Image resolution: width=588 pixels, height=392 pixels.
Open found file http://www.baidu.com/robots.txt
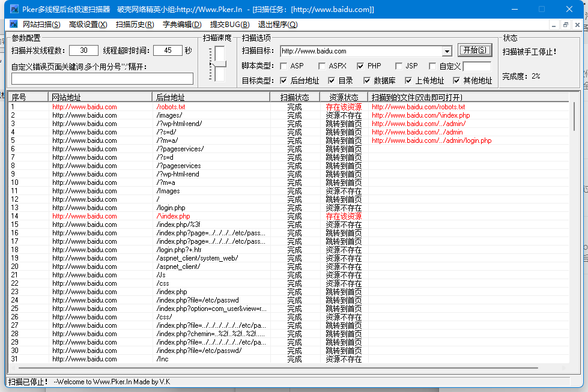point(418,107)
